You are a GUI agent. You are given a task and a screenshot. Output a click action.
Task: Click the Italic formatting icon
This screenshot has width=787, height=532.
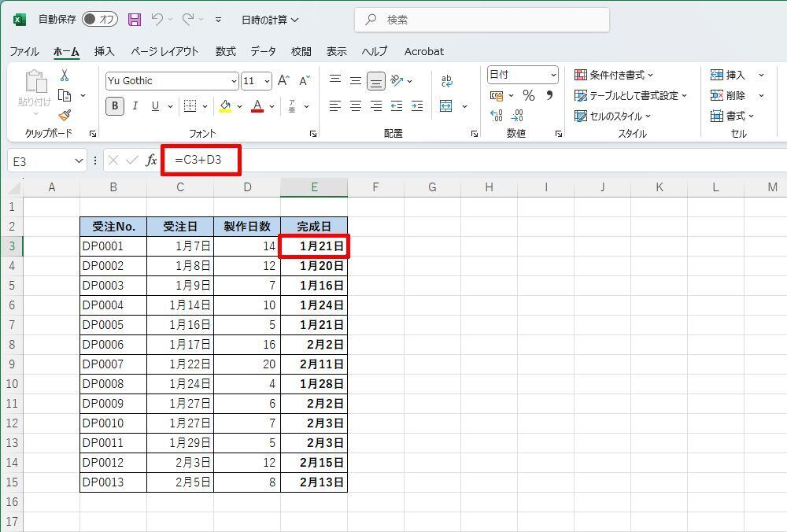click(135, 106)
